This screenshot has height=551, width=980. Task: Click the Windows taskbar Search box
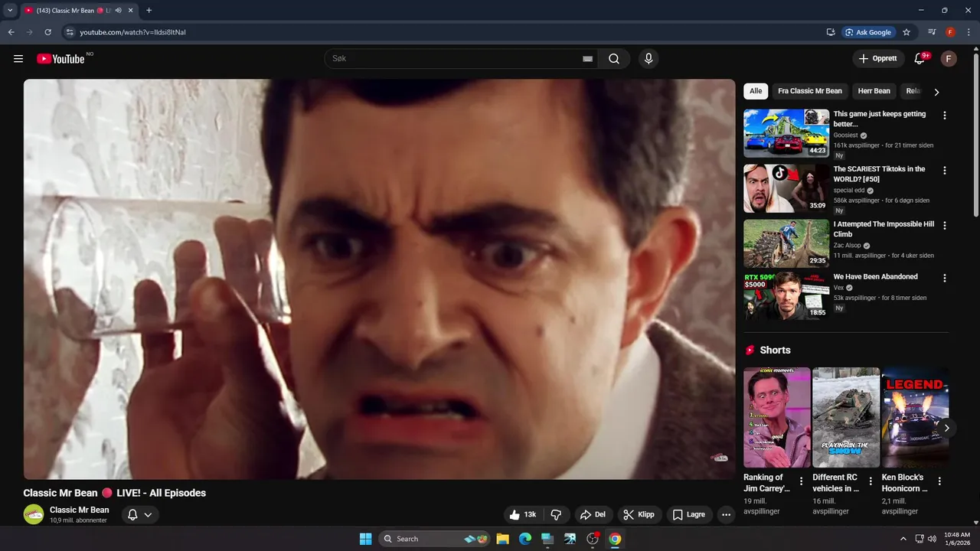[434, 539]
